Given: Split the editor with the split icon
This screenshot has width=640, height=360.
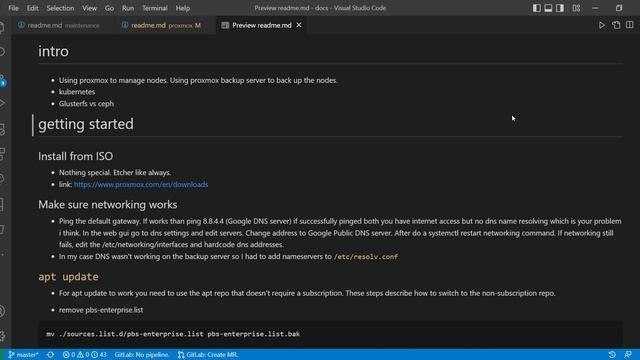Looking at the screenshot, I should (x=629, y=25).
